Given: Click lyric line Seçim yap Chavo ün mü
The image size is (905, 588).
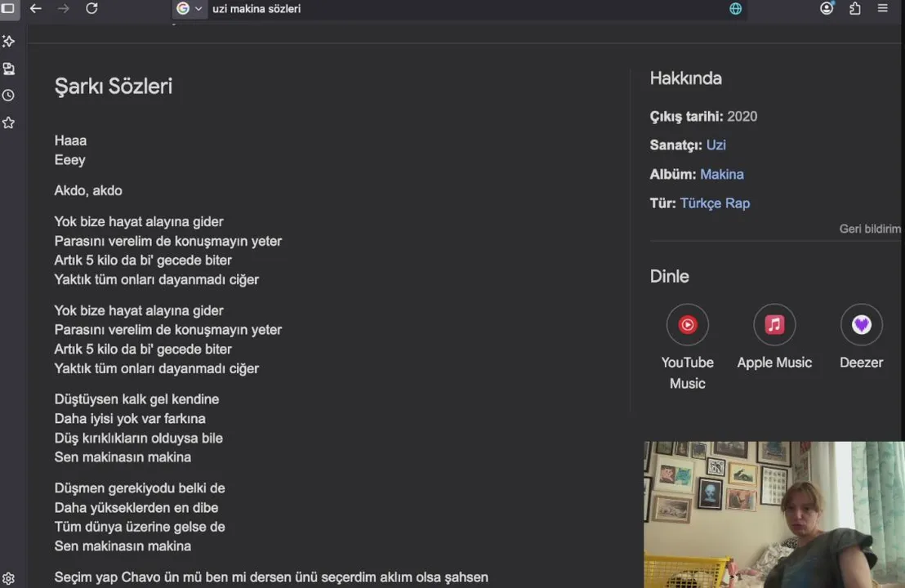Looking at the screenshot, I should (271, 577).
